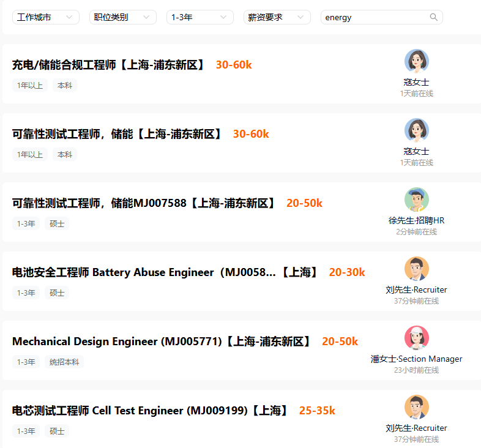The image size is (481, 448).
Task: Click 寇女士 avatar on 充电/储能合规工程师 row
Action: (417, 61)
